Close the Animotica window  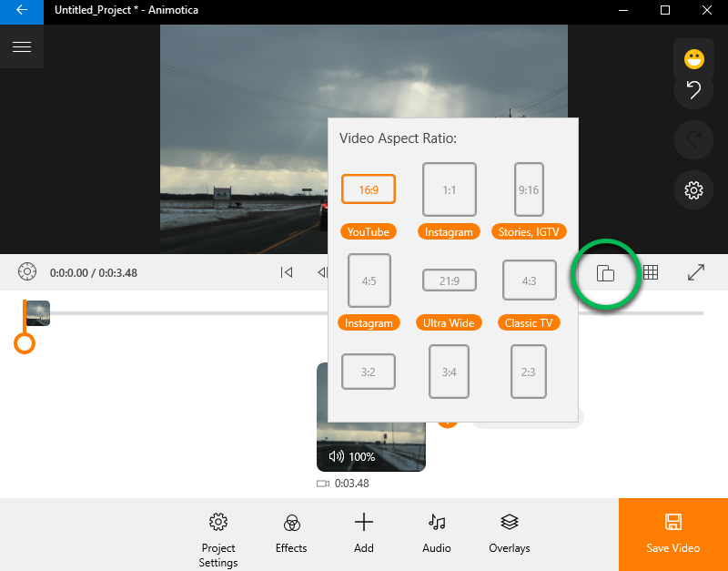click(707, 10)
